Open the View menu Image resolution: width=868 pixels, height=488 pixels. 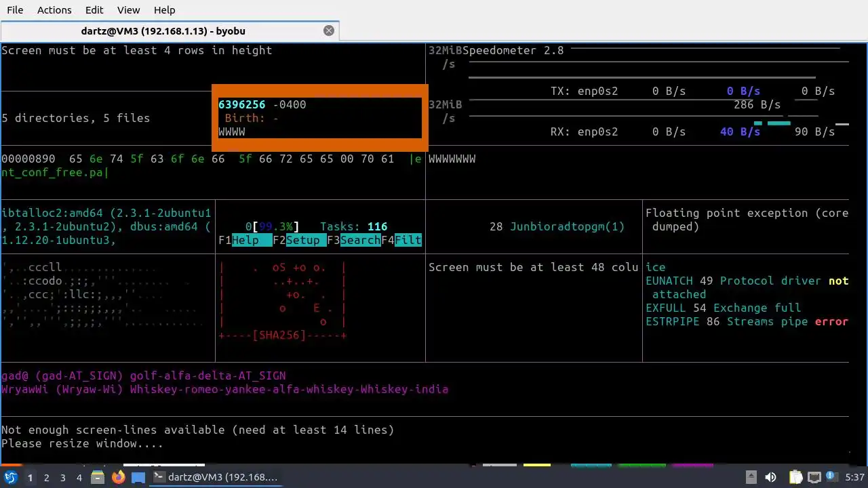[128, 10]
